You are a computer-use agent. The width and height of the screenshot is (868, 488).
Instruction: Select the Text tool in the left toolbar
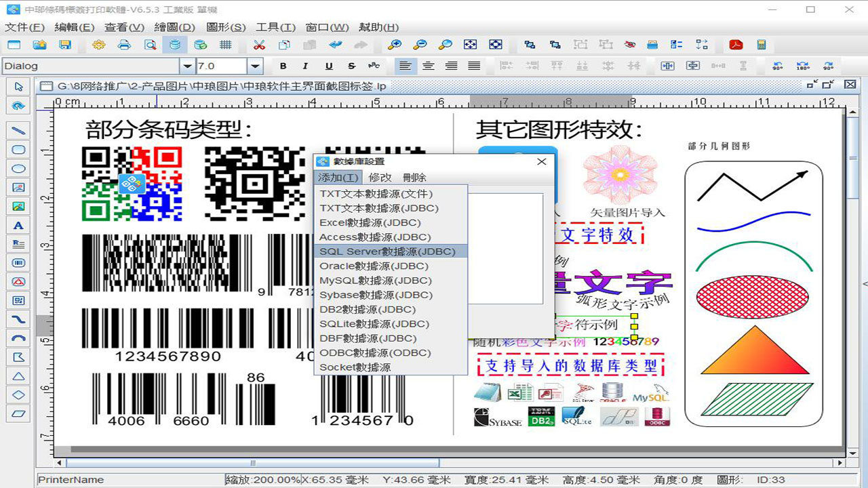pos(17,226)
